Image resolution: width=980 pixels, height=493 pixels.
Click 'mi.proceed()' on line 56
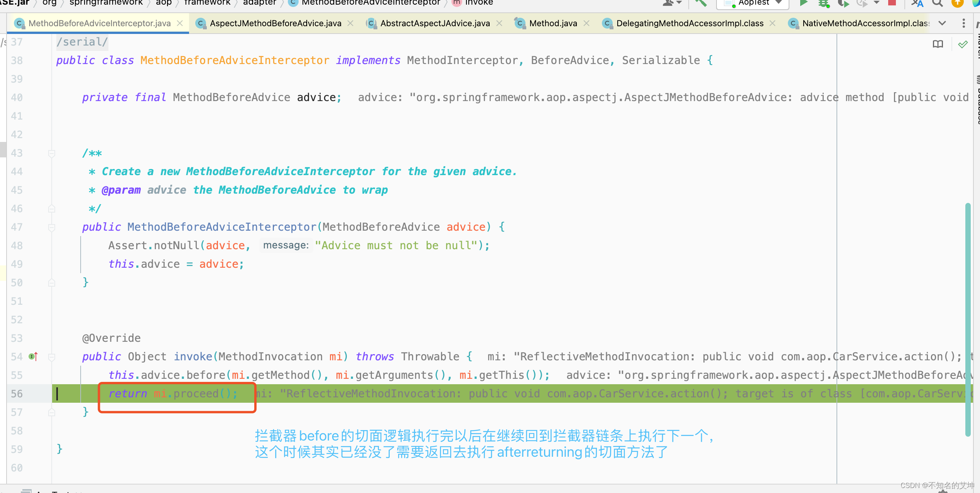click(192, 393)
